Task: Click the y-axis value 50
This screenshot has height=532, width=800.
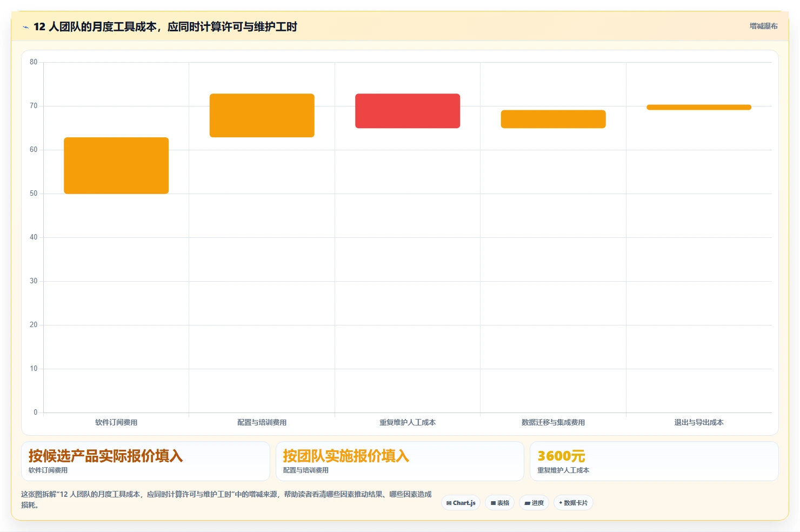Action: [34, 194]
